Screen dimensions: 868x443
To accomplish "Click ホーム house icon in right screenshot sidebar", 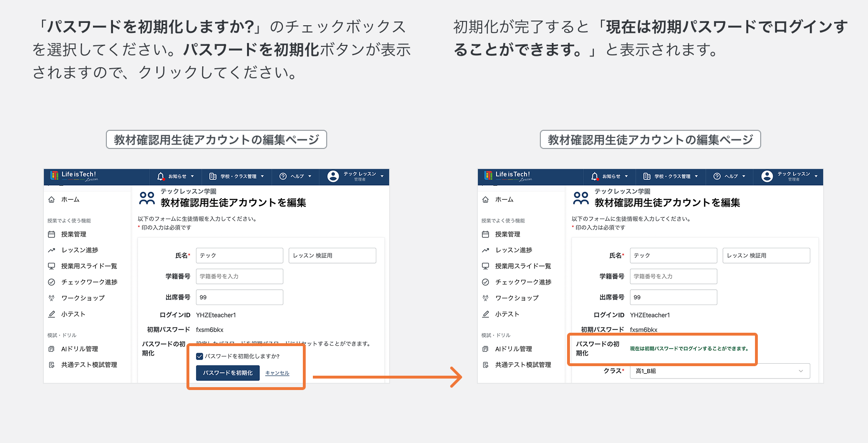I will click(x=486, y=200).
